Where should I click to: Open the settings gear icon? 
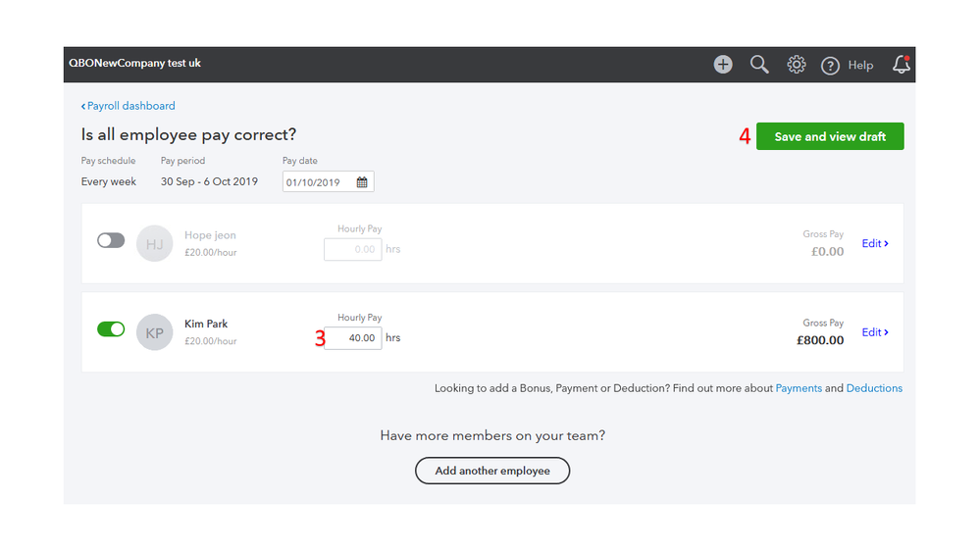point(797,65)
